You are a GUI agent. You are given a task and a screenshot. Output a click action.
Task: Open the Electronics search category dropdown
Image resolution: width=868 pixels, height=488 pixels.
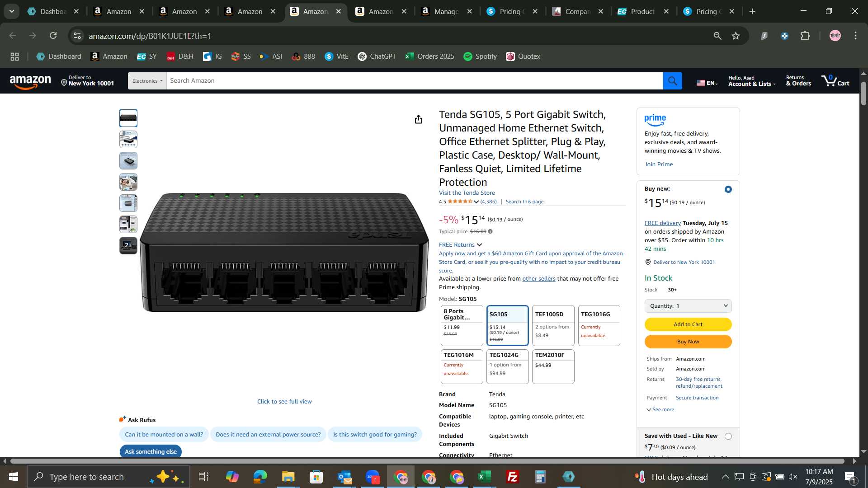pos(147,81)
